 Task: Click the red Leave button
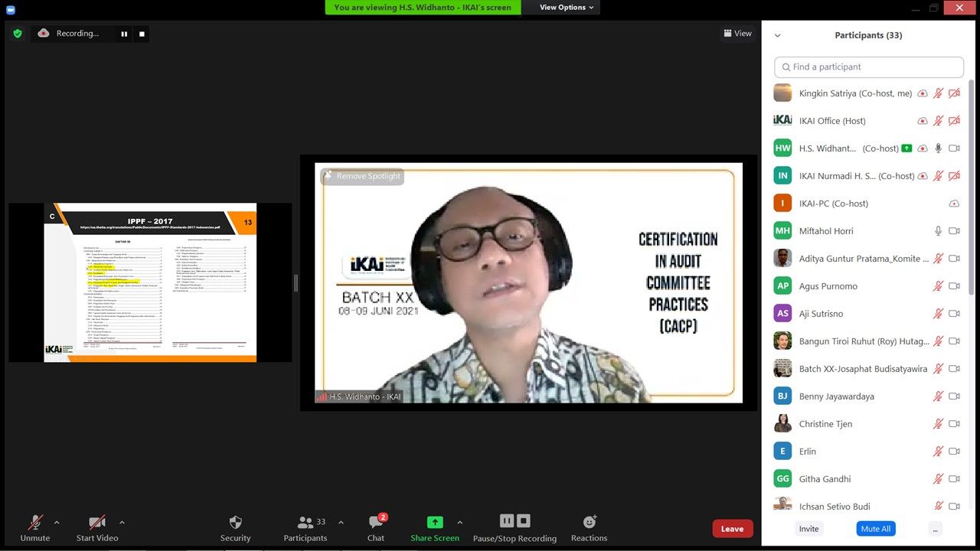click(x=733, y=529)
